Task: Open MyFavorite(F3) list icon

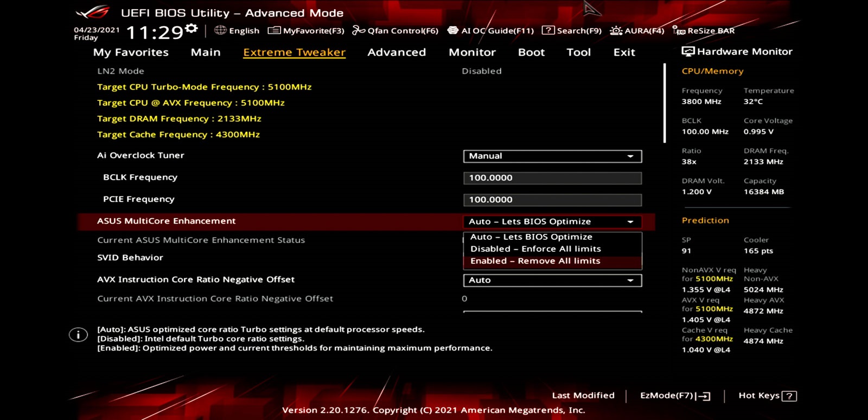Action: [275, 30]
